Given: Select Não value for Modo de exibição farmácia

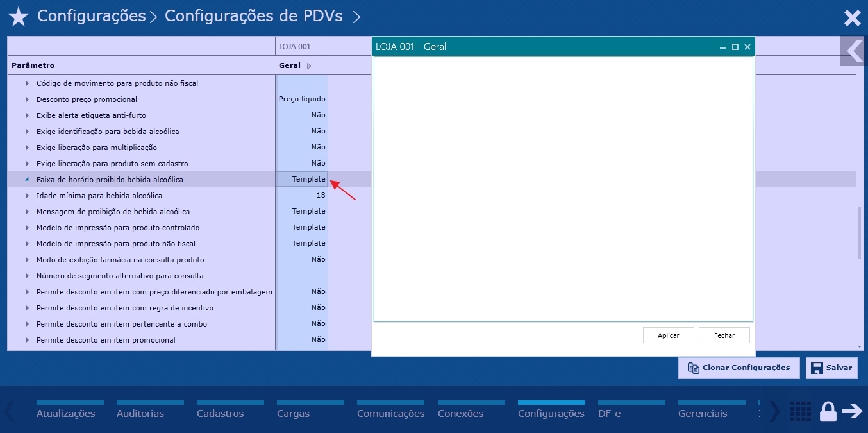Looking at the screenshot, I should (302, 260).
